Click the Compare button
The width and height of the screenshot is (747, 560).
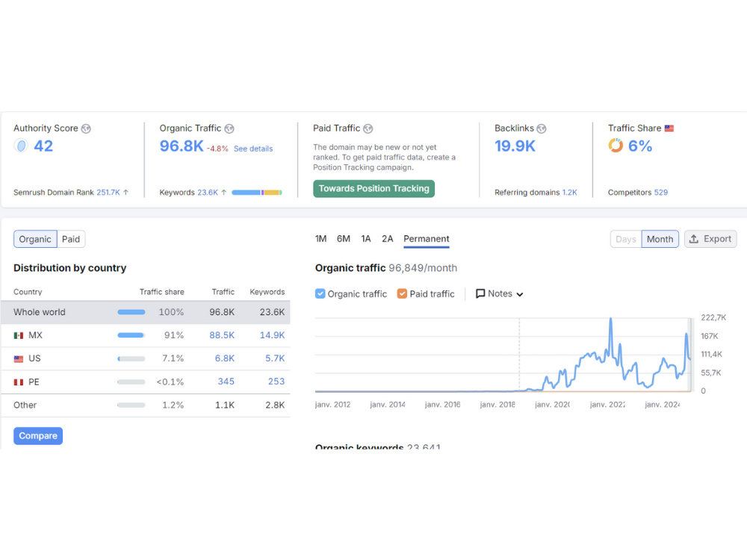tap(38, 436)
